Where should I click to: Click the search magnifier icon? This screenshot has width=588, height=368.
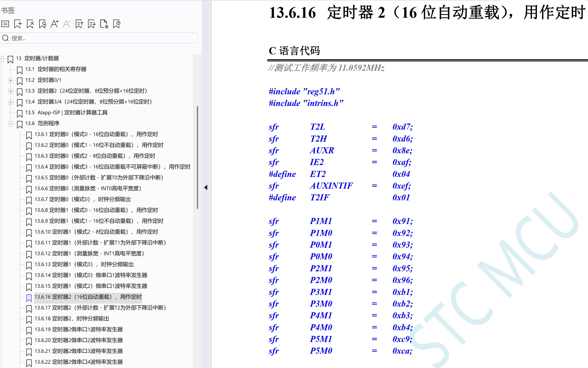click(5, 38)
